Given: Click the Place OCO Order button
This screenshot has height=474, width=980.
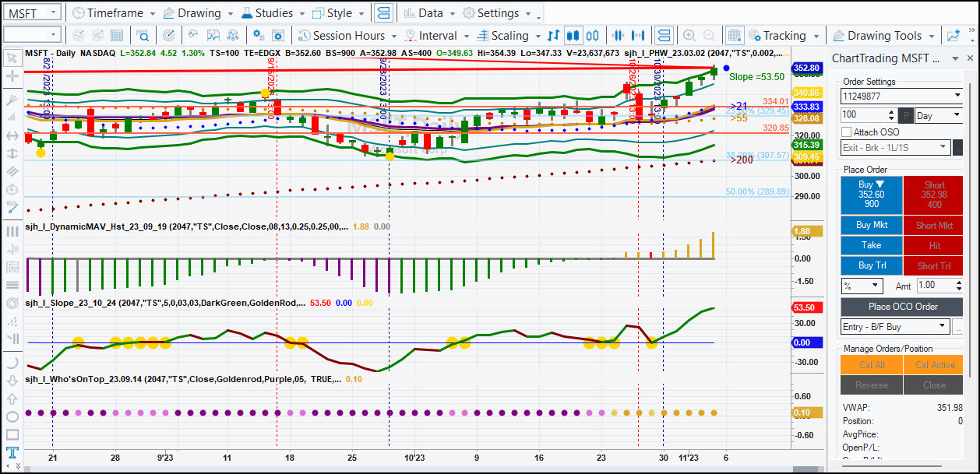Looking at the screenshot, I should pyautogui.click(x=903, y=306).
